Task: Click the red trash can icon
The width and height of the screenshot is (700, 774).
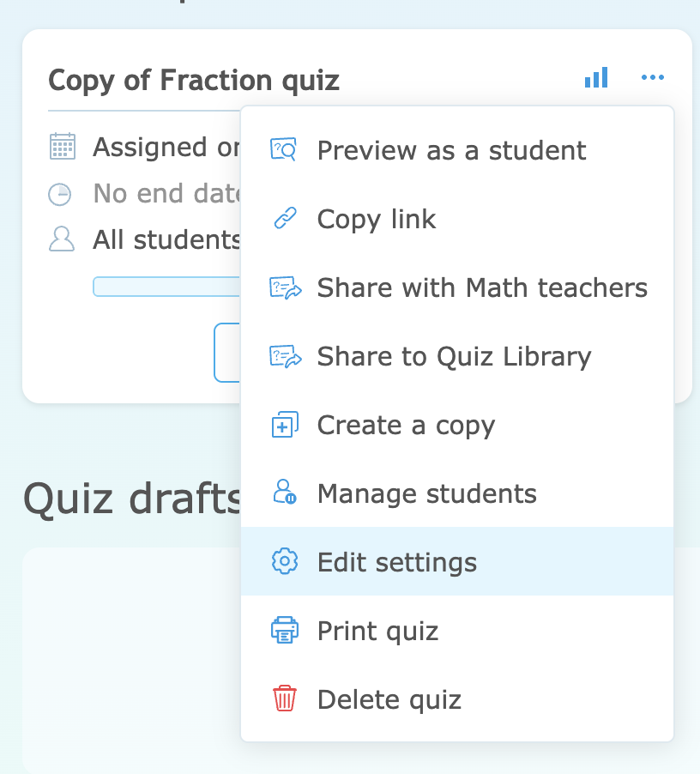Action: point(286,699)
